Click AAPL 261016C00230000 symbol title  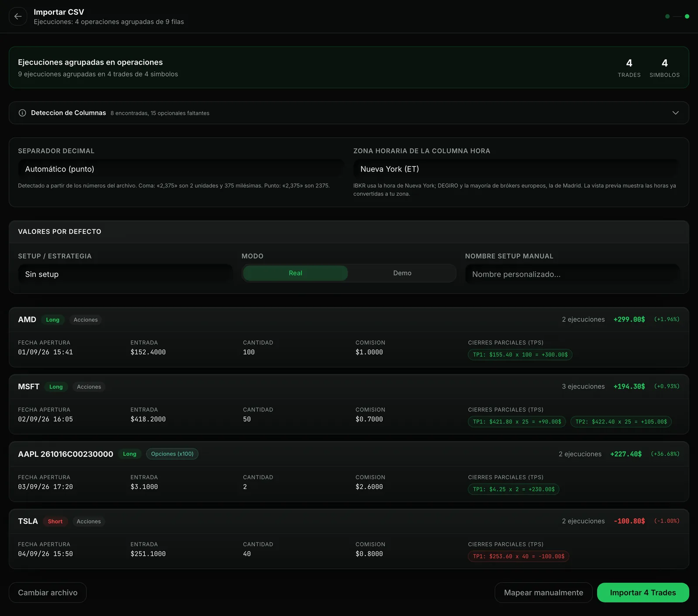tap(65, 454)
